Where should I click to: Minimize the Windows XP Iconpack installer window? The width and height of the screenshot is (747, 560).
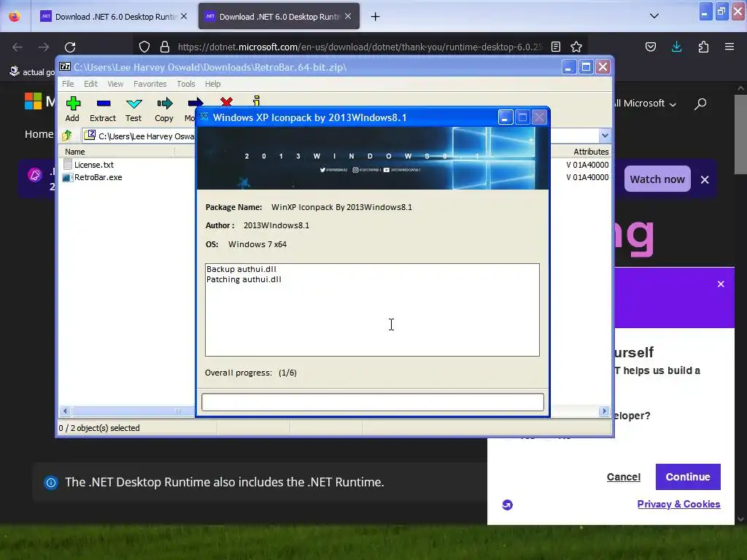click(x=505, y=117)
